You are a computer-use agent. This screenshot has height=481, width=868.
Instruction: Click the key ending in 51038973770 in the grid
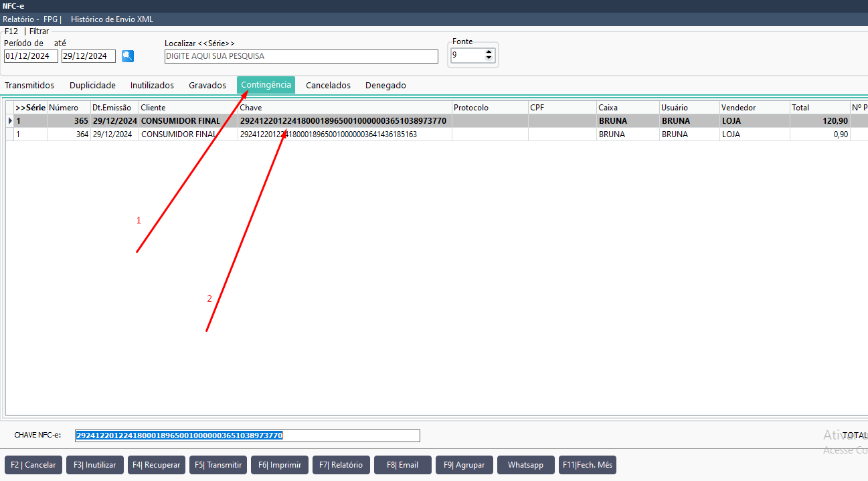click(343, 121)
